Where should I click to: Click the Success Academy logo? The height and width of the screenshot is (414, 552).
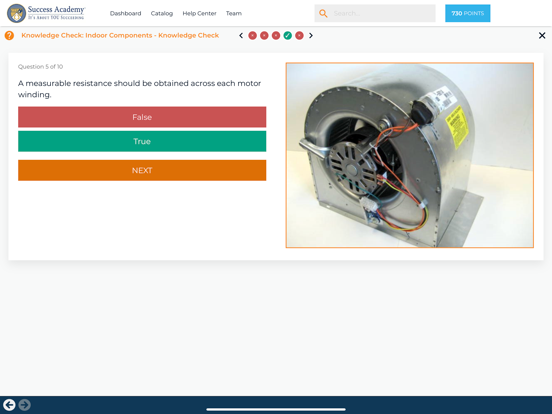point(46,13)
